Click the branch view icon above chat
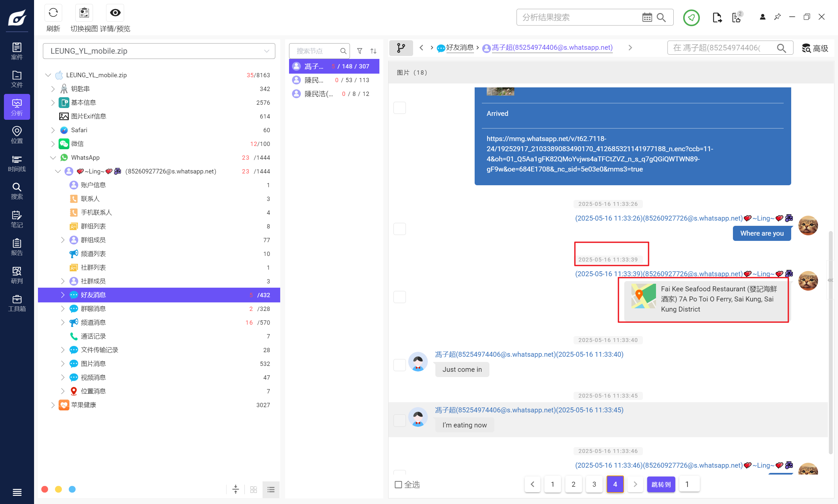This screenshot has height=504, width=838. pyautogui.click(x=401, y=48)
